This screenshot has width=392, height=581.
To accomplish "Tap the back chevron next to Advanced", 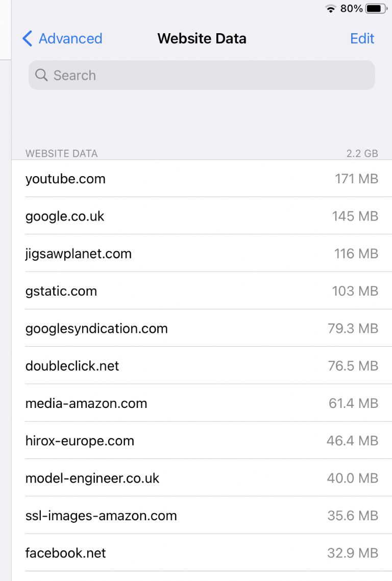I will click(x=28, y=38).
